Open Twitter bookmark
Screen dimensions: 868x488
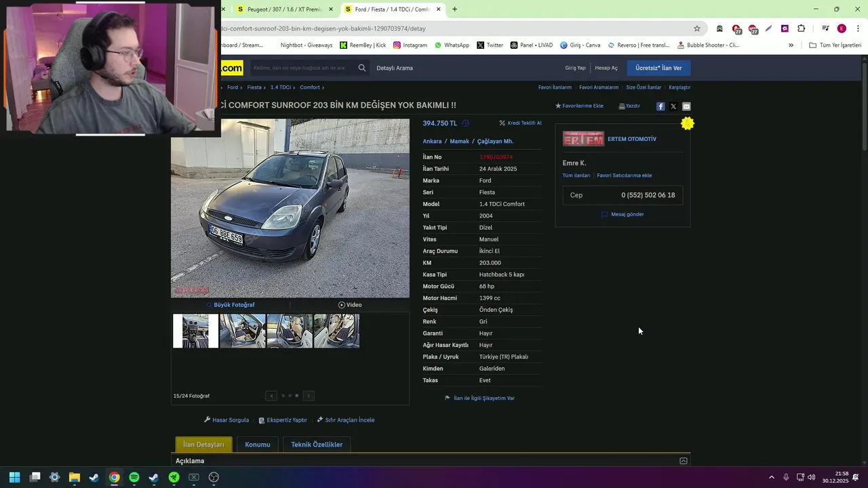pos(490,45)
